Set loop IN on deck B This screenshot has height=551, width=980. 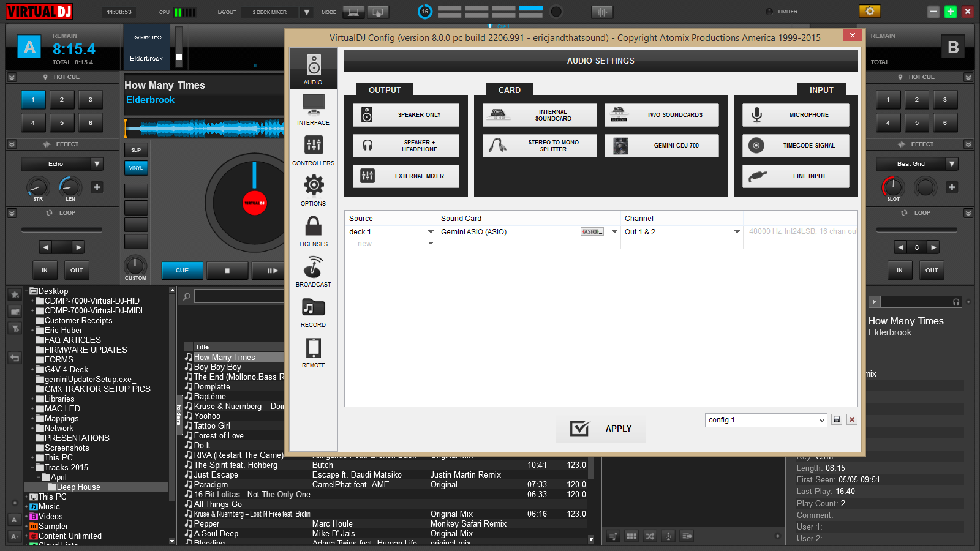coord(900,271)
